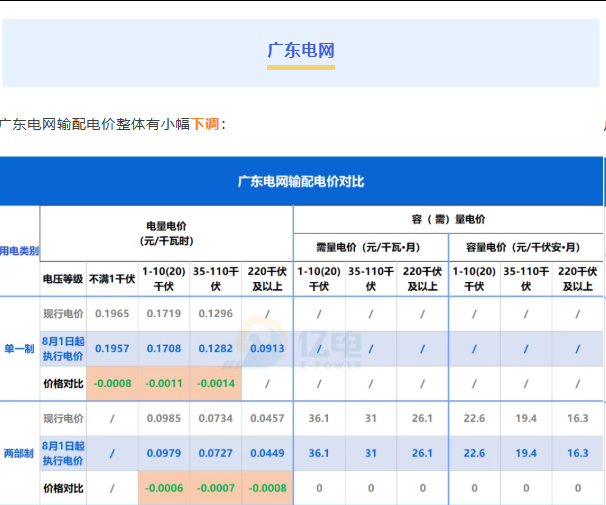Image resolution: width=606 pixels, height=505 pixels.
Task: Select the blue value 0.1708
Action: point(164,349)
